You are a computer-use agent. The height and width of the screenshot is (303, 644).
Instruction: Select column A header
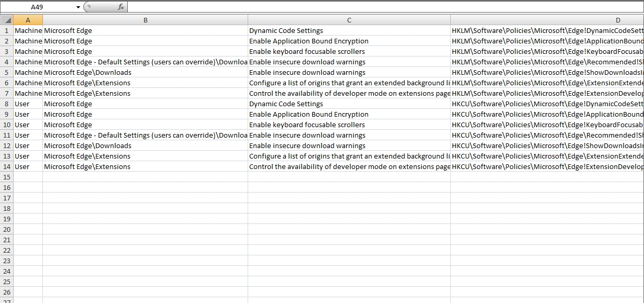[28, 20]
